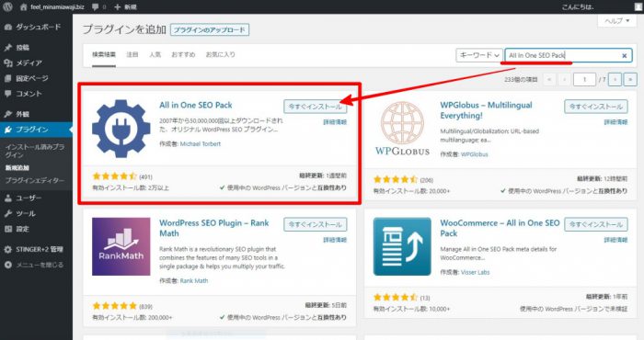Click WooCommerce All in One SEO logo
This screenshot has width=644, height=340.
pyautogui.click(x=402, y=246)
